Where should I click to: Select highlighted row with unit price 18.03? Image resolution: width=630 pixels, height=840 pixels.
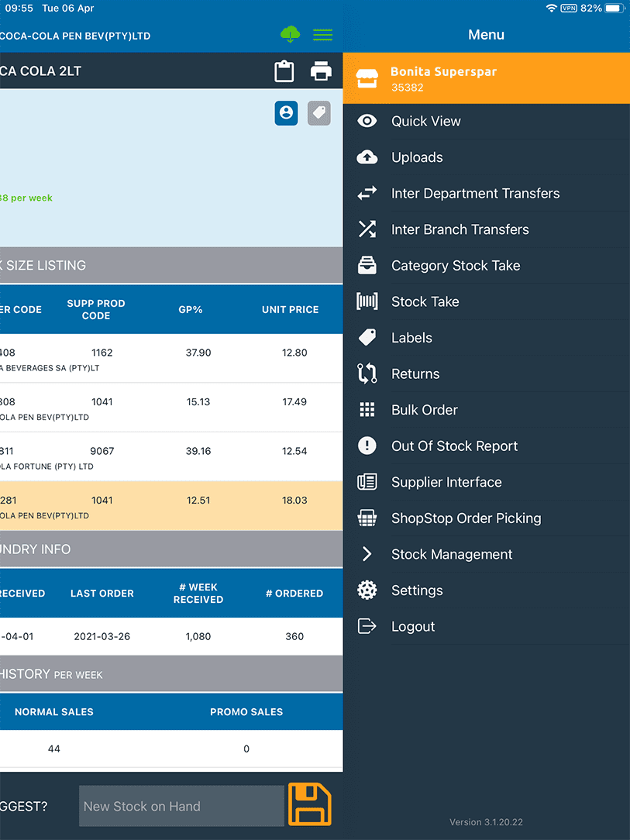(171, 506)
